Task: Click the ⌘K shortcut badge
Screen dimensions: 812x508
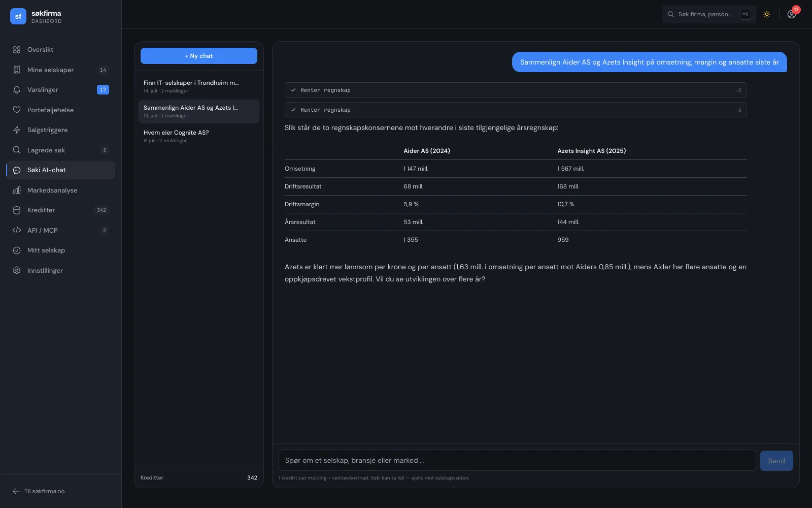Action: (x=745, y=14)
